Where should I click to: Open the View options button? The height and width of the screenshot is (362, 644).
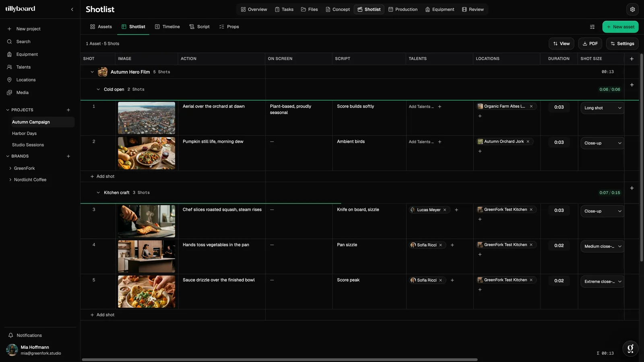[x=561, y=43]
